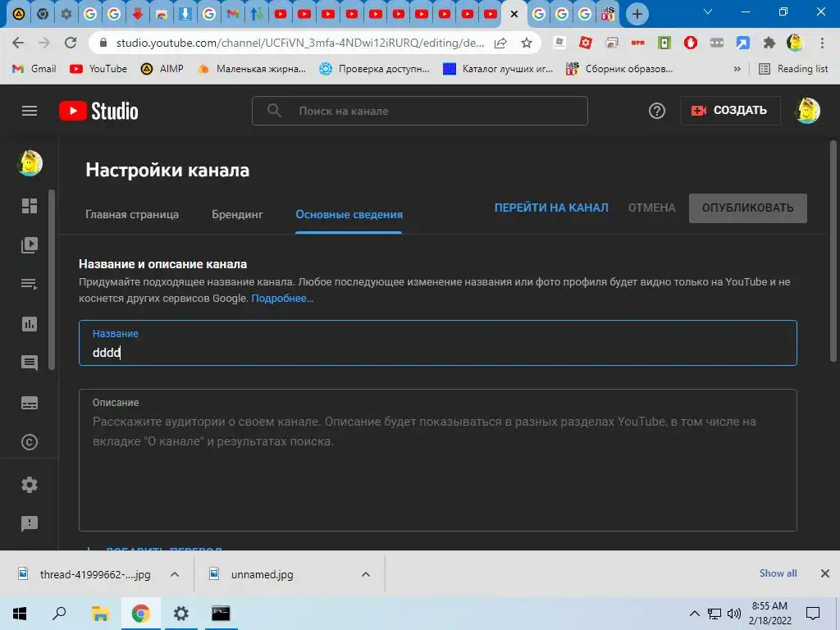Screen dimensions: 840x630
Task: Open the Help question mark icon
Action: 657,111
